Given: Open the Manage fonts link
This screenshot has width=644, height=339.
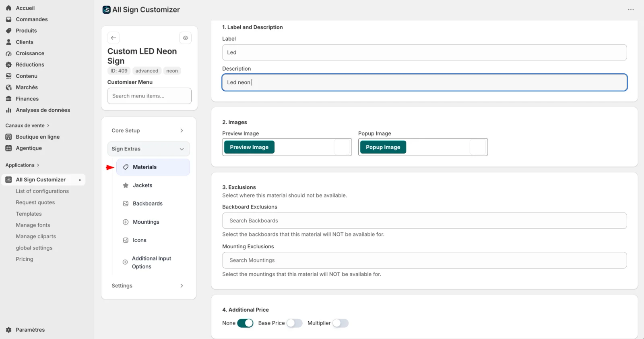Looking at the screenshot, I should coord(33,225).
